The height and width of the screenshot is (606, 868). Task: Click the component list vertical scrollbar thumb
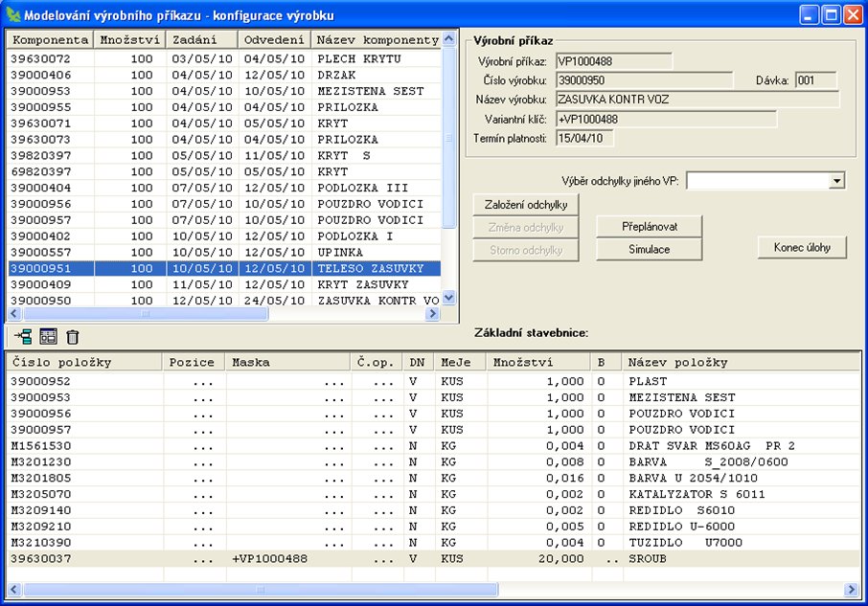pos(449,138)
